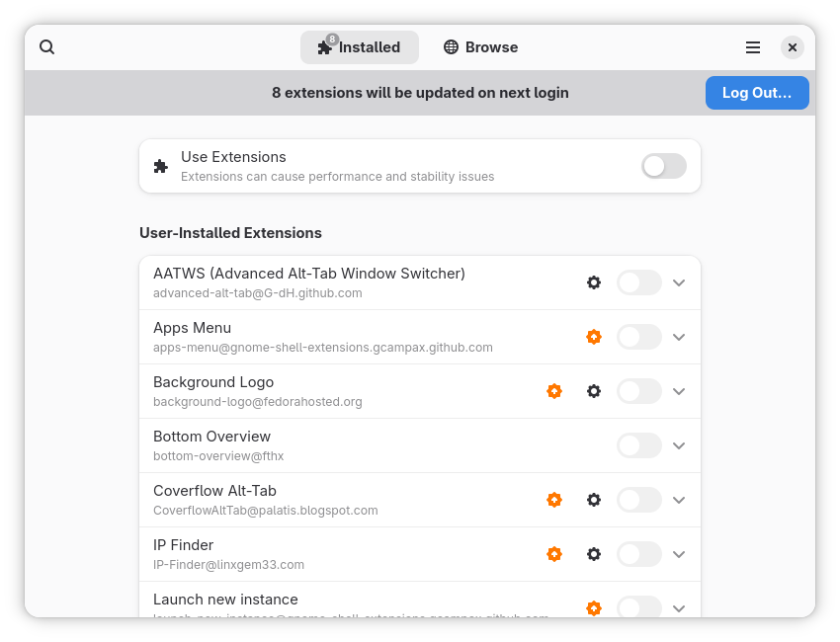Open Background Logo settings gear

(x=594, y=391)
